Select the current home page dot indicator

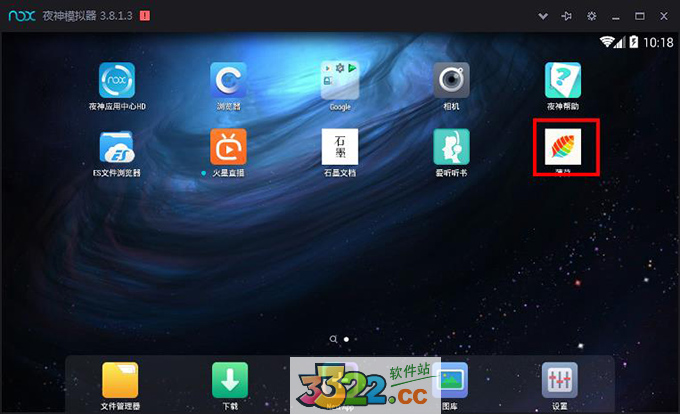tap(346, 339)
